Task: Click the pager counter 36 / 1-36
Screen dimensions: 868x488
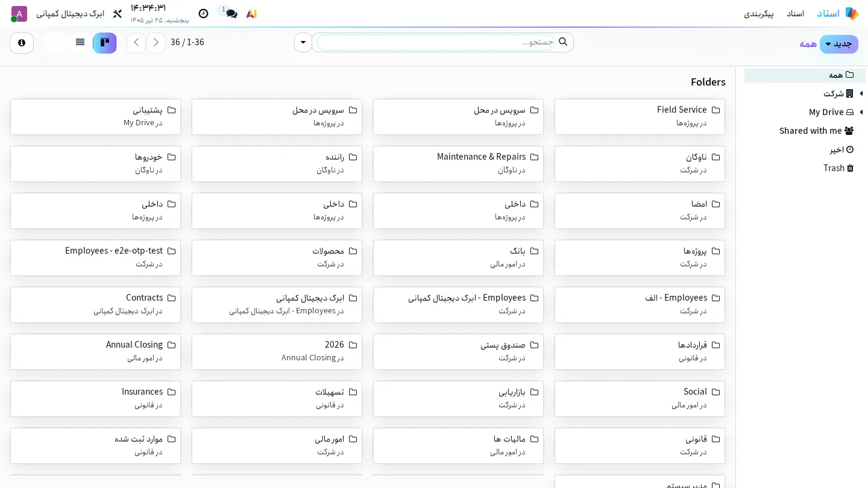Action: 187,42
